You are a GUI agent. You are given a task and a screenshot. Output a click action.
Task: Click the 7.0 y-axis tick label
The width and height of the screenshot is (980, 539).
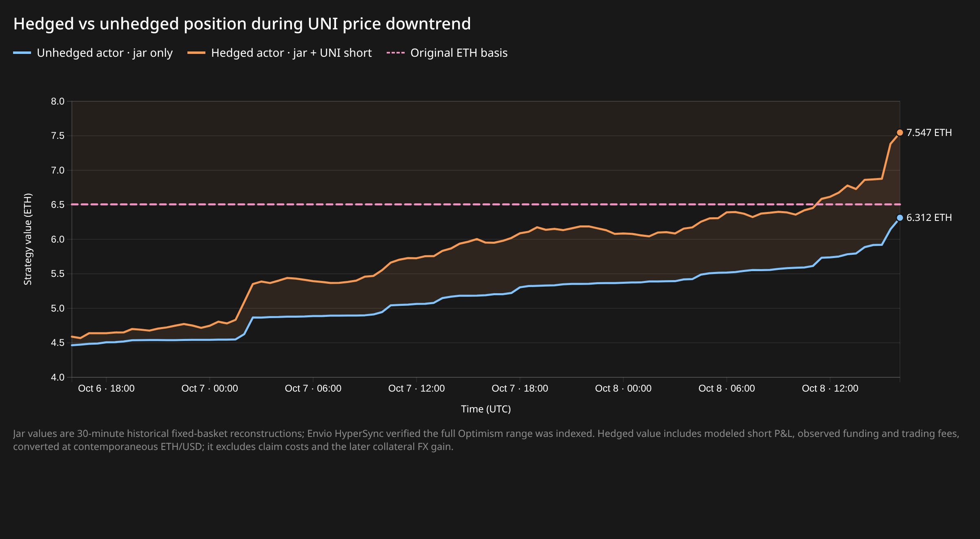tap(58, 170)
